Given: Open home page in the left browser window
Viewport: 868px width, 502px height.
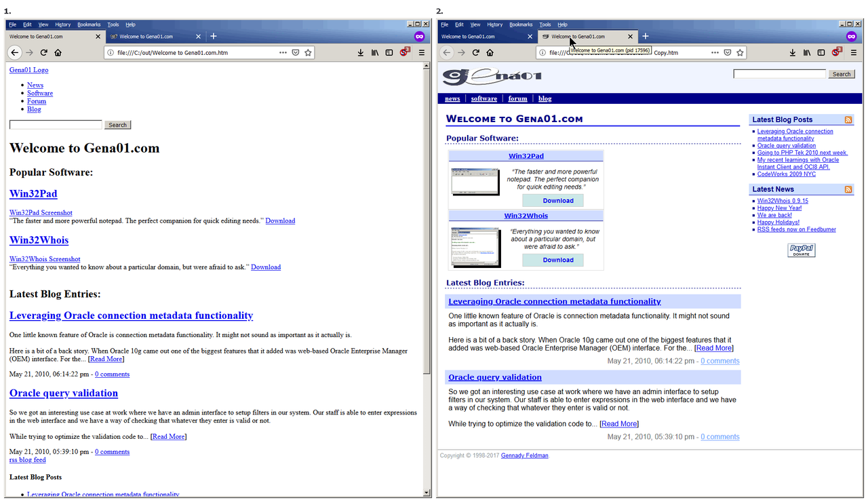Looking at the screenshot, I should pos(58,52).
